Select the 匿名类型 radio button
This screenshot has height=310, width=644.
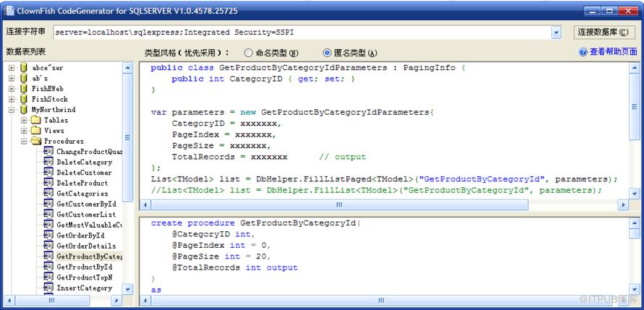[327, 53]
